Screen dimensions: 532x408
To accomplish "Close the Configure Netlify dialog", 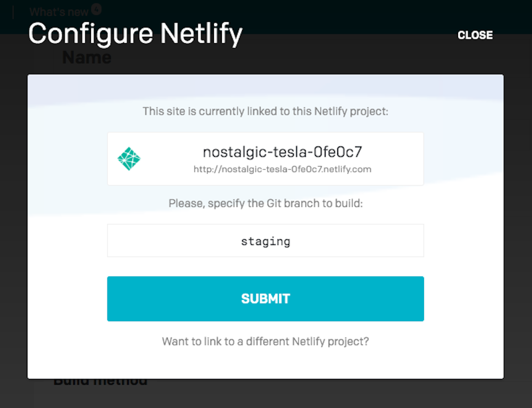I will click(x=475, y=35).
